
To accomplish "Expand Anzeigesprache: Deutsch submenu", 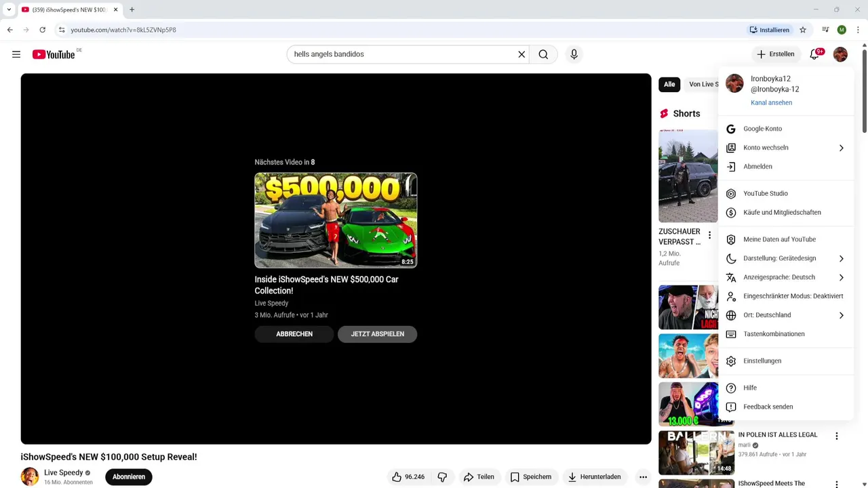I will point(786,277).
